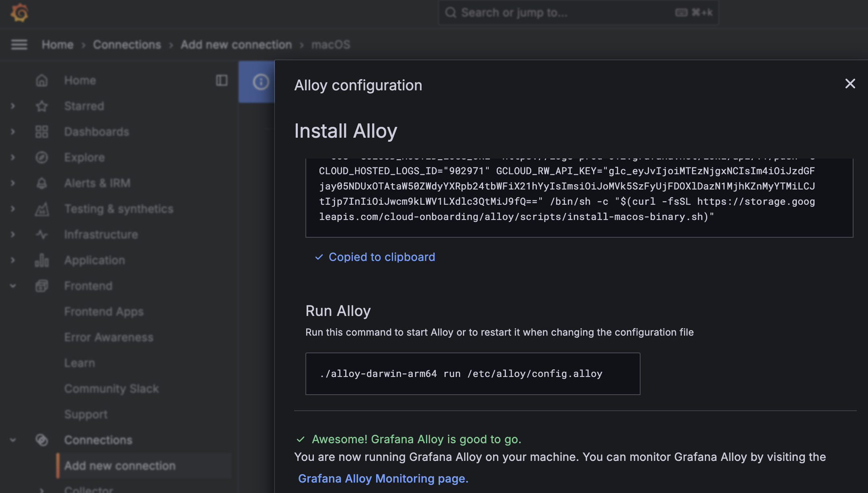Open Frontend Apps sidebar item
Viewport: 868px width, 493px height.
coord(104,312)
